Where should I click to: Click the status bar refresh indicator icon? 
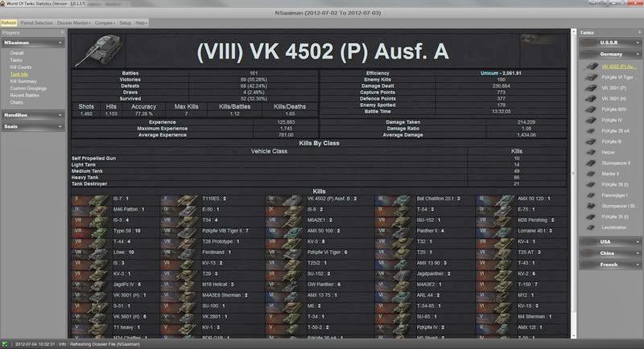(x=5, y=344)
